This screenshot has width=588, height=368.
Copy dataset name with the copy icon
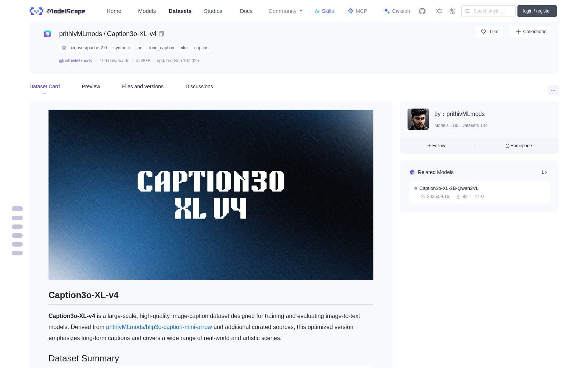point(161,34)
